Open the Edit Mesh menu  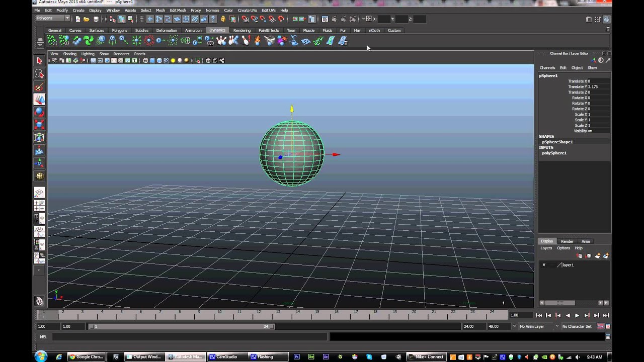tap(178, 10)
